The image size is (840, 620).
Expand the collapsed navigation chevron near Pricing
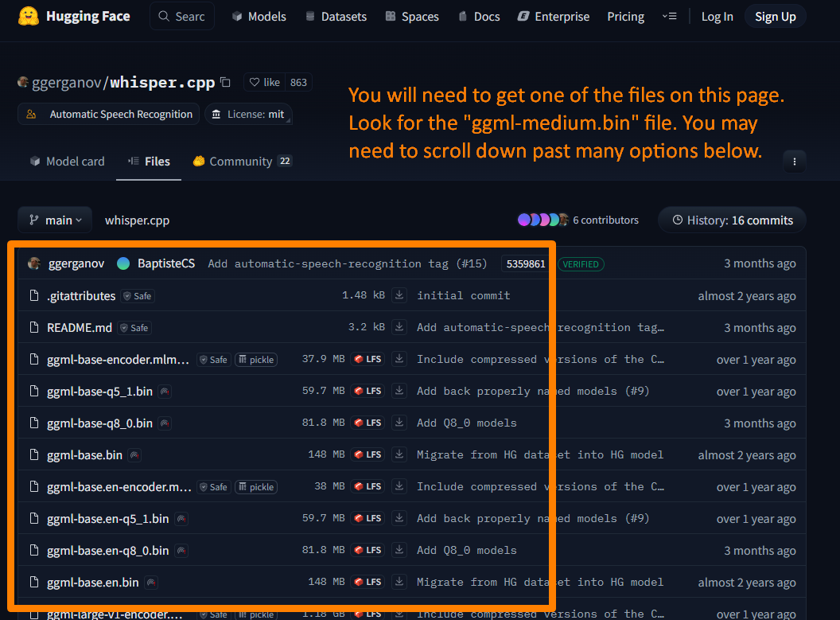669,16
